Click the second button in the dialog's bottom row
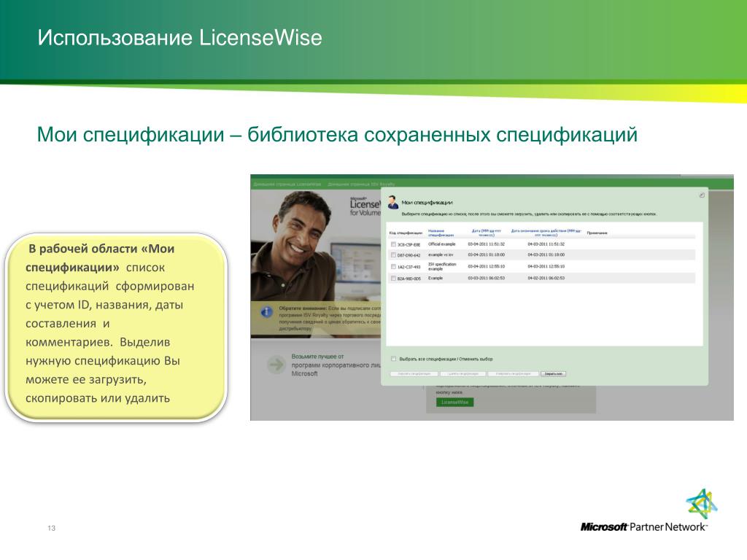This screenshot has height=560, width=747. coord(463,374)
